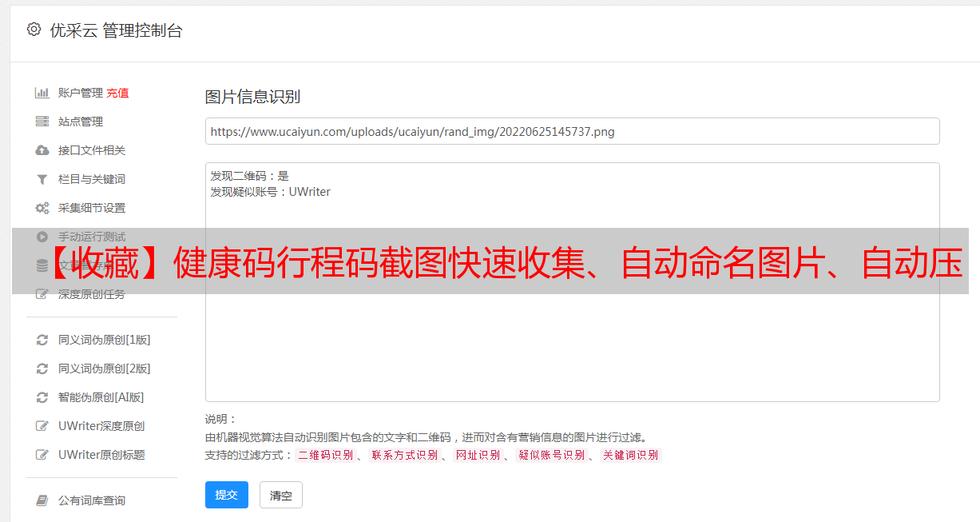The height and width of the screenshot is (522, 980).
Task: Click the 优采云 管理控制台 title
Action: click(116, 30)
